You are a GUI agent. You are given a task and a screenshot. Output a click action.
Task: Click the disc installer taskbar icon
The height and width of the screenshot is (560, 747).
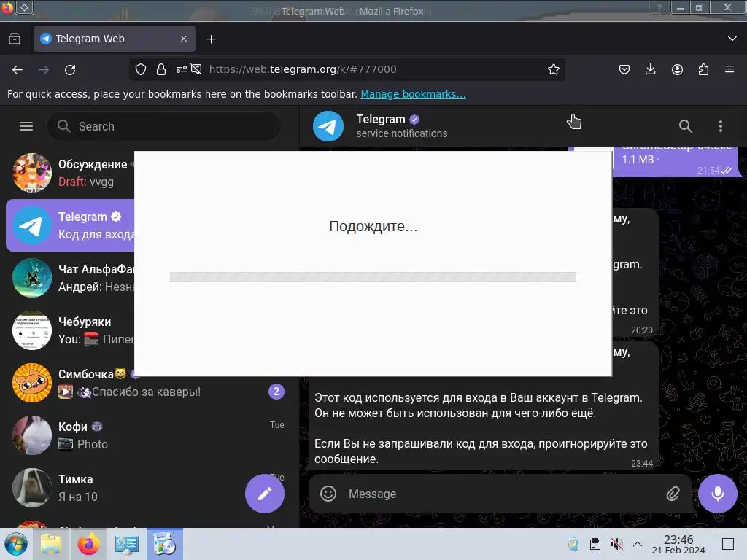click(x=164, y=544)
